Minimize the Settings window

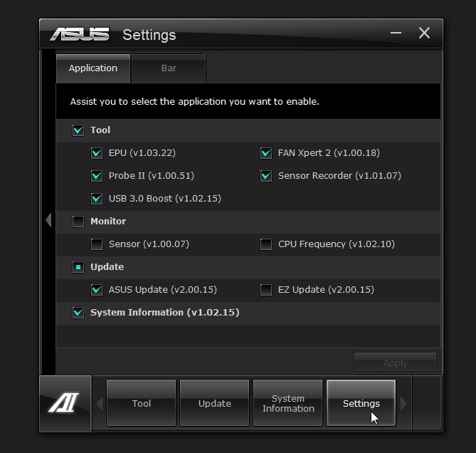(396, 33)
